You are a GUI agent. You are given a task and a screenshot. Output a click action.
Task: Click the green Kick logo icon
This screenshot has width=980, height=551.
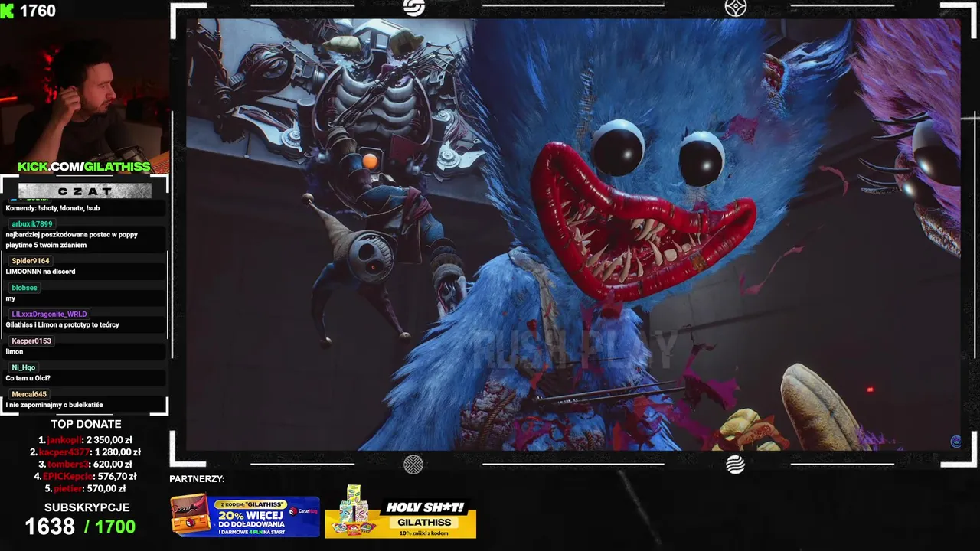coord(6,11)
